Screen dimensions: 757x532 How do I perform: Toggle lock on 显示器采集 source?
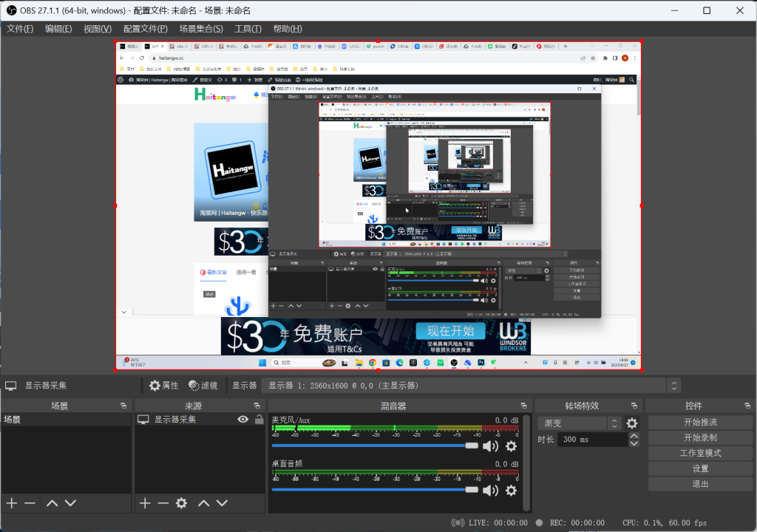point(259,420)
